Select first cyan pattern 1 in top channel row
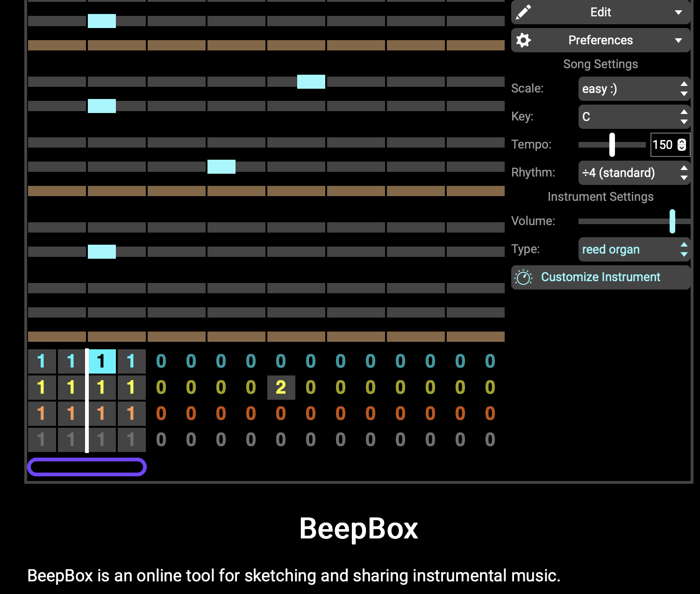The image size is (700, 594). (x=42, y=361)
